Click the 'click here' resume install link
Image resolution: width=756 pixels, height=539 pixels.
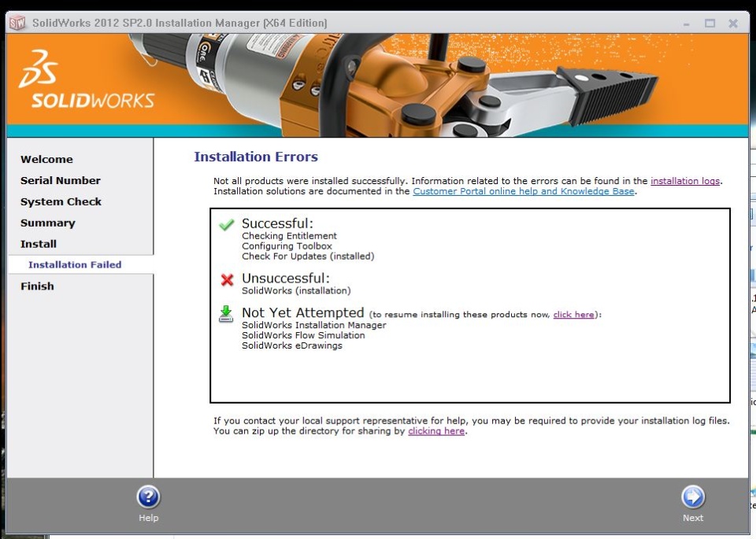coord(574,315)
